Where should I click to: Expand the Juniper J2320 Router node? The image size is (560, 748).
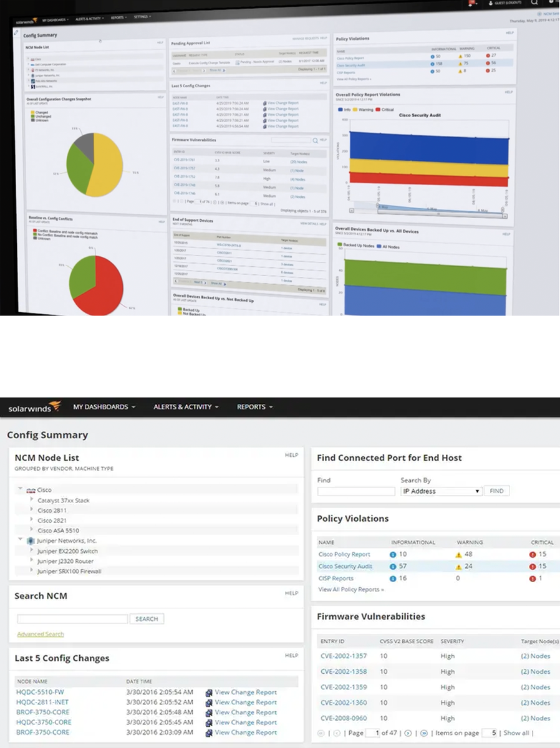pos(32,560)
